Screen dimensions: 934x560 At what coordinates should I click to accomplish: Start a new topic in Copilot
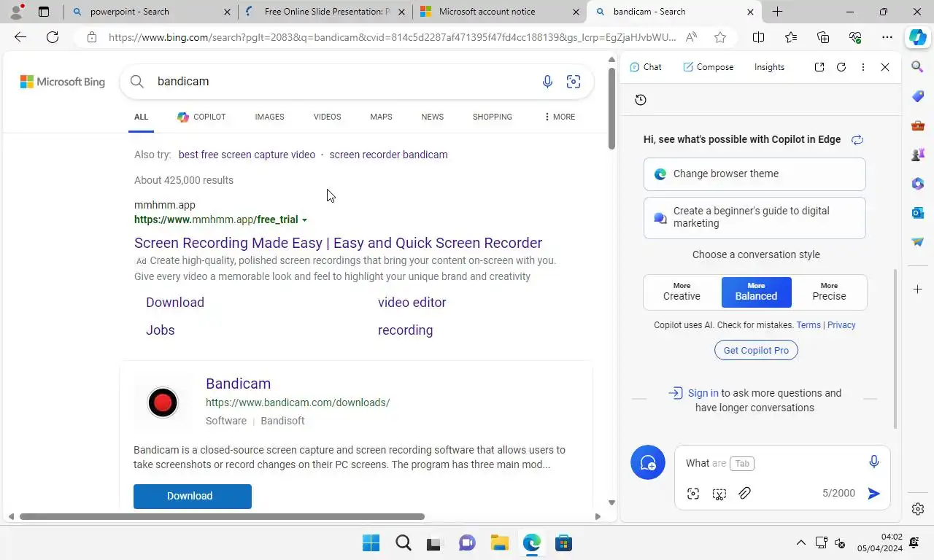(648, 462)
